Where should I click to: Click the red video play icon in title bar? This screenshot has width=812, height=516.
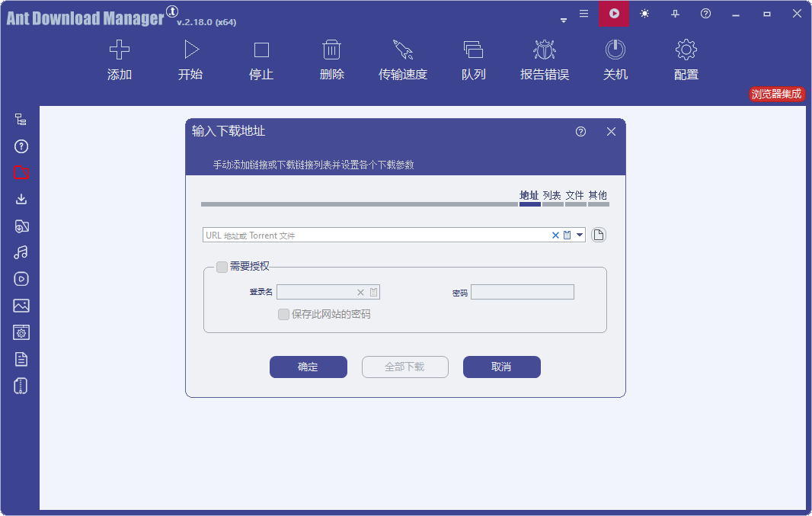point(614,14)
